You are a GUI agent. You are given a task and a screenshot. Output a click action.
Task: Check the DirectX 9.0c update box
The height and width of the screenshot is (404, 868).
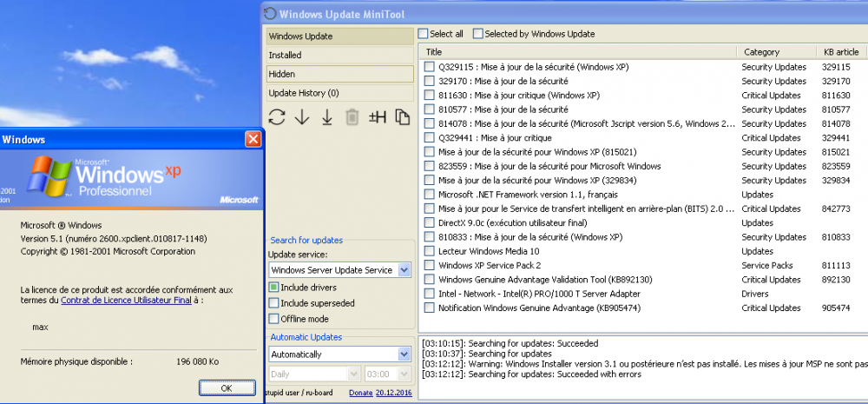click(429, 222)
